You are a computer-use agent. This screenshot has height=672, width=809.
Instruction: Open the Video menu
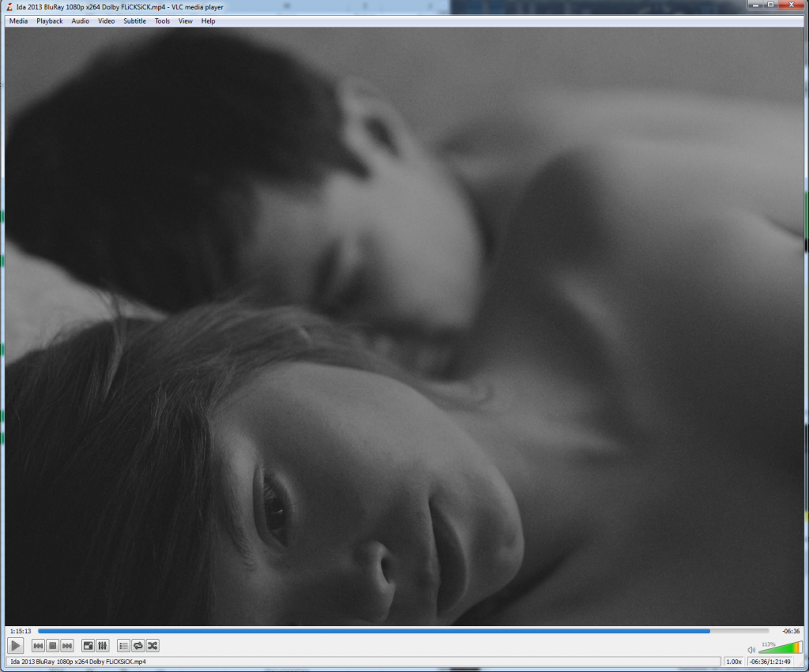[107, 21]
